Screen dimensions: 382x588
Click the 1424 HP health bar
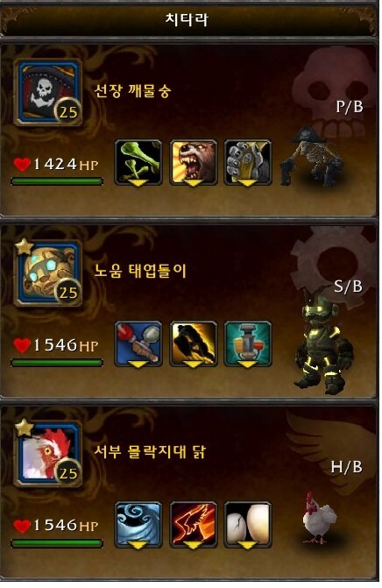[x=57, y=181]
